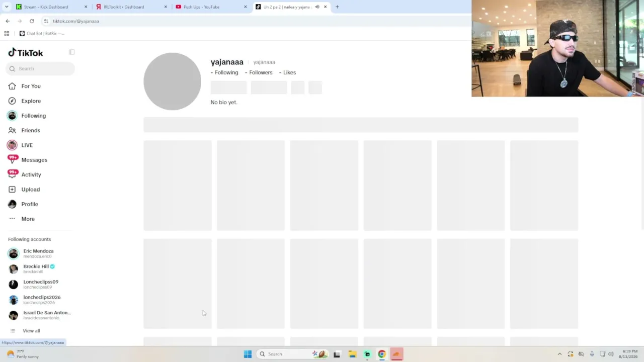Viewport: 644px width, 362px height.
Task: Click the LIVE avatar icon
Action: [12, 145]
